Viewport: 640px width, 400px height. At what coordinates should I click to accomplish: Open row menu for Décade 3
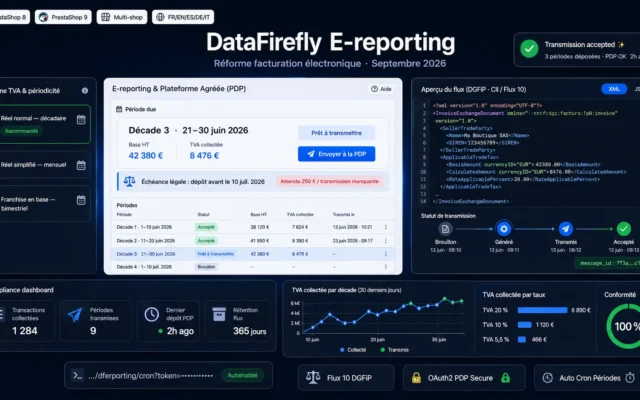tap(386, 254)
